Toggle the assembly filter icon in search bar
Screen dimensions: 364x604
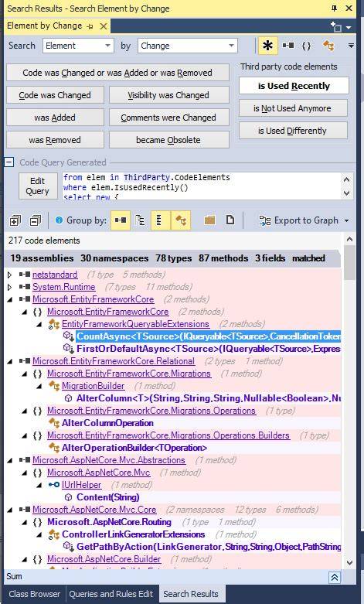coord(288,46)
